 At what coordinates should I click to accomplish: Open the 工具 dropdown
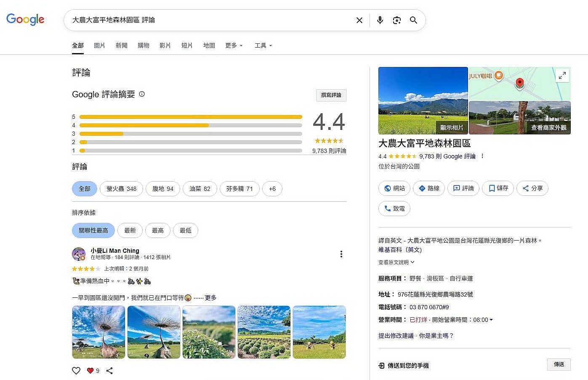263,45
